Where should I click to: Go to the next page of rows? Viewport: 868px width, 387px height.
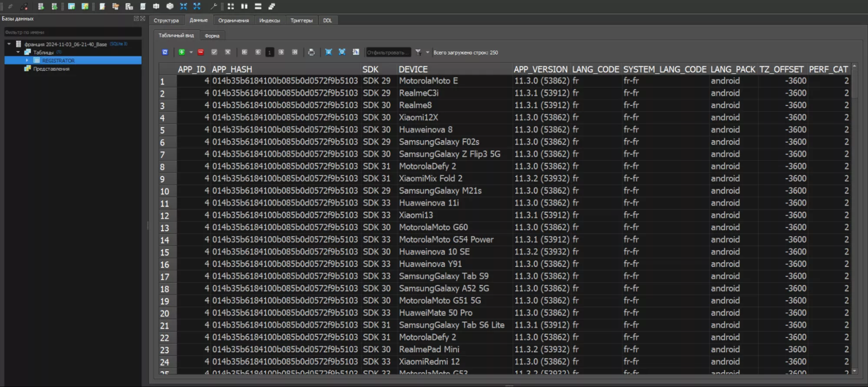tap(281, 52)
